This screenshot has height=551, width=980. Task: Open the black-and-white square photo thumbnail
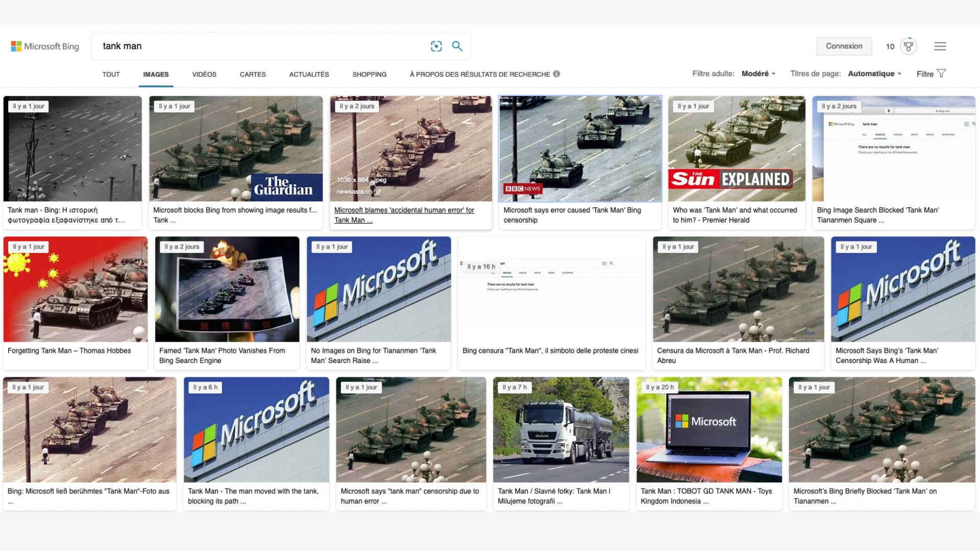coord(72,149)
